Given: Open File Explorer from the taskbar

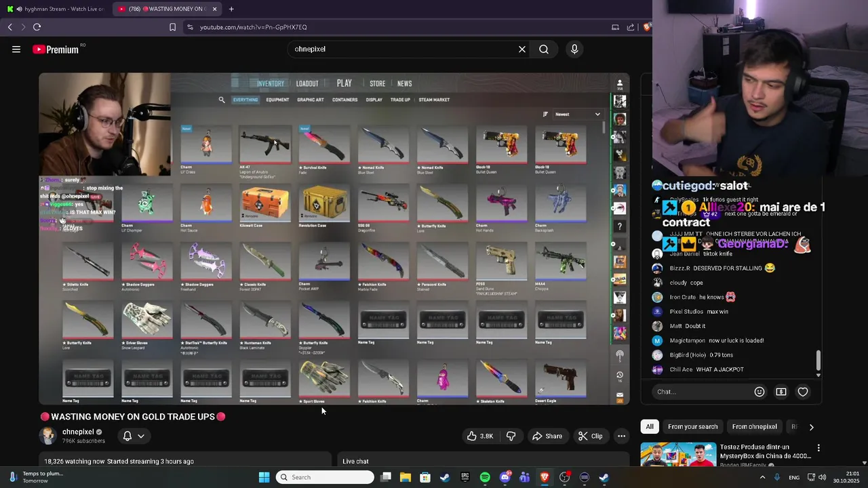Looking at the screenshot, I should [406, 477].
